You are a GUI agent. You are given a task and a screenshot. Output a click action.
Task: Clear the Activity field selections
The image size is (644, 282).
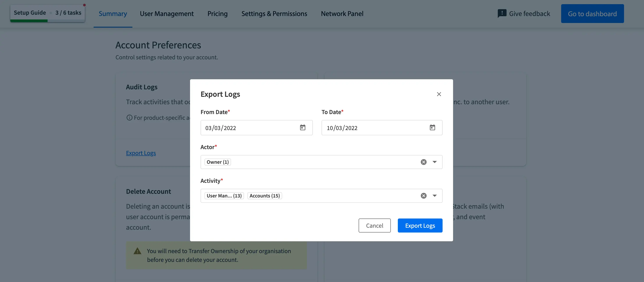pos(423,196)
